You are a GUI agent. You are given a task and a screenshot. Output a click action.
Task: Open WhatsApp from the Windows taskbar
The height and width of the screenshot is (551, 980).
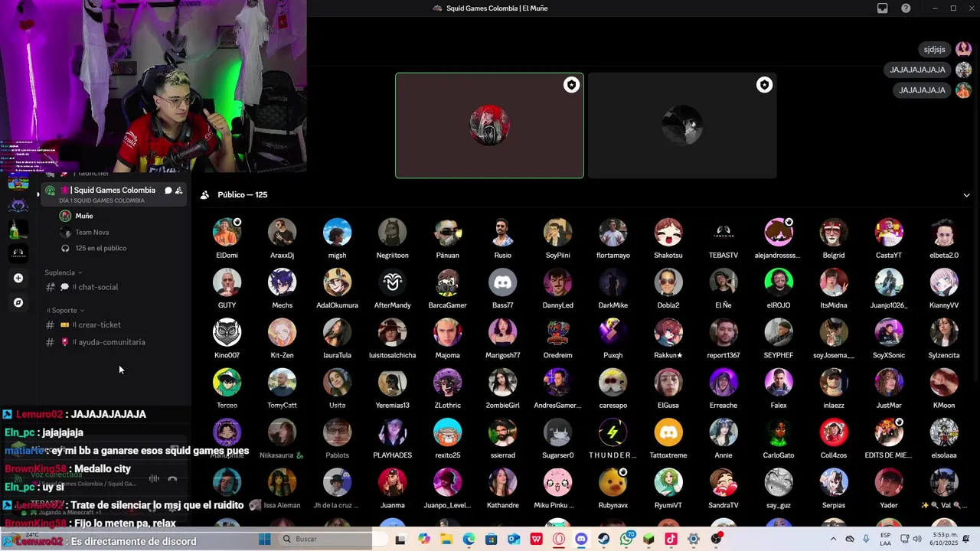point(626,539)
